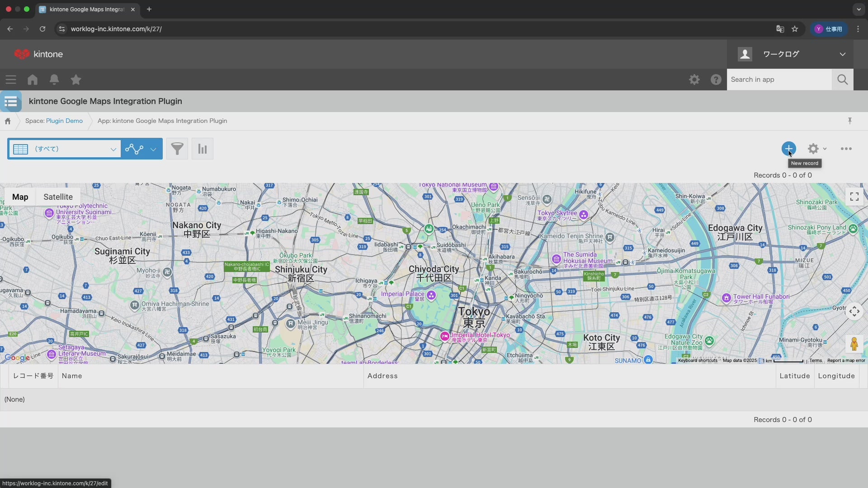Click the notifications bell icon
868x488 pixels.
pyautogui.click(x=54, y=80)
